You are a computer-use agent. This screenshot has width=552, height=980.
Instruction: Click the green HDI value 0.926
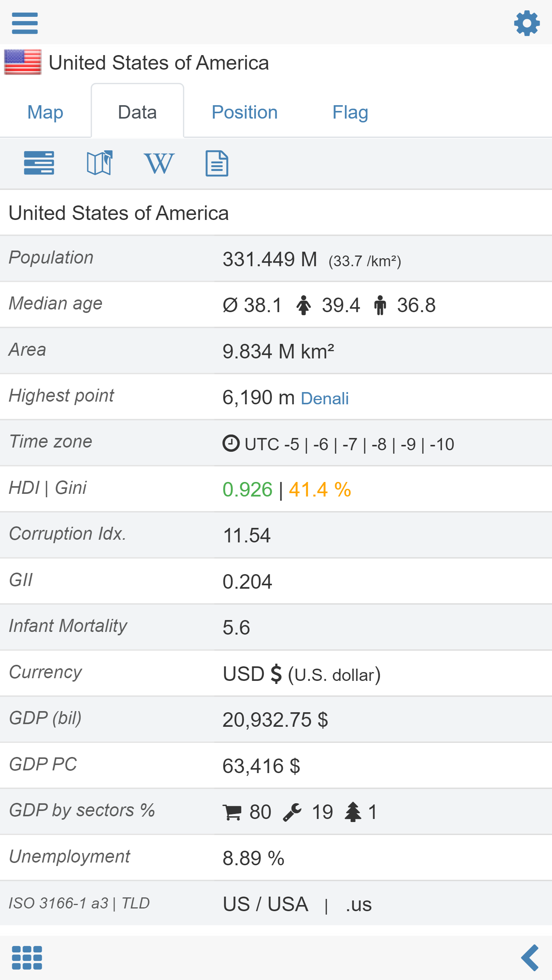[247, 489]
